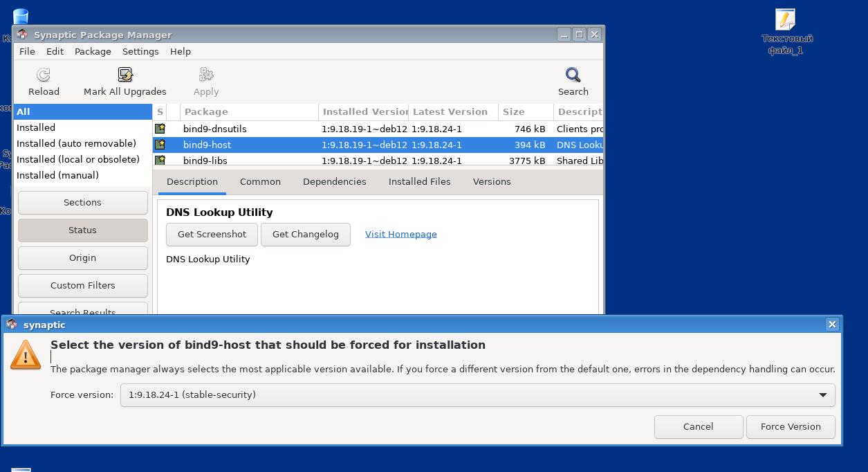
Task: Sort by the Size column header
Action: click(526, 111)
